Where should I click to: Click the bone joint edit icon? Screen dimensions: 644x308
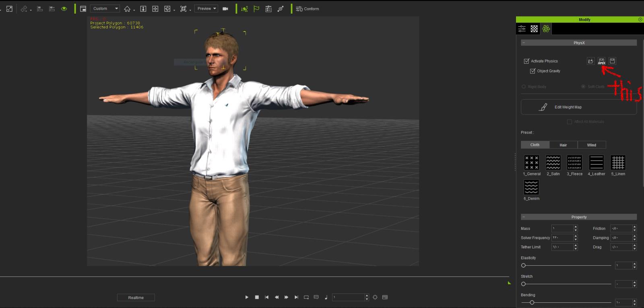pos(281,8)
